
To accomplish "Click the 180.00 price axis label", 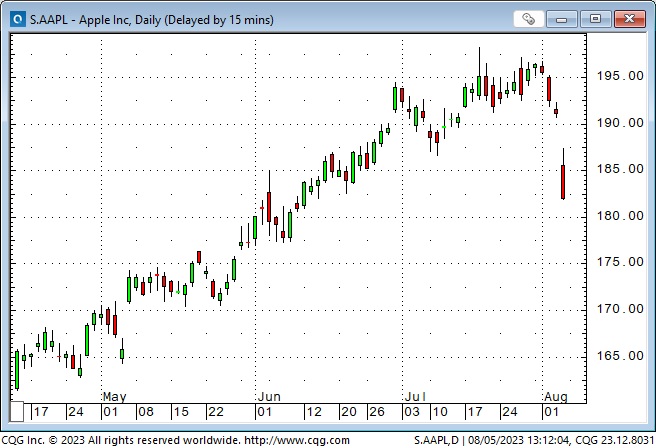I will (x=620, y=215).
